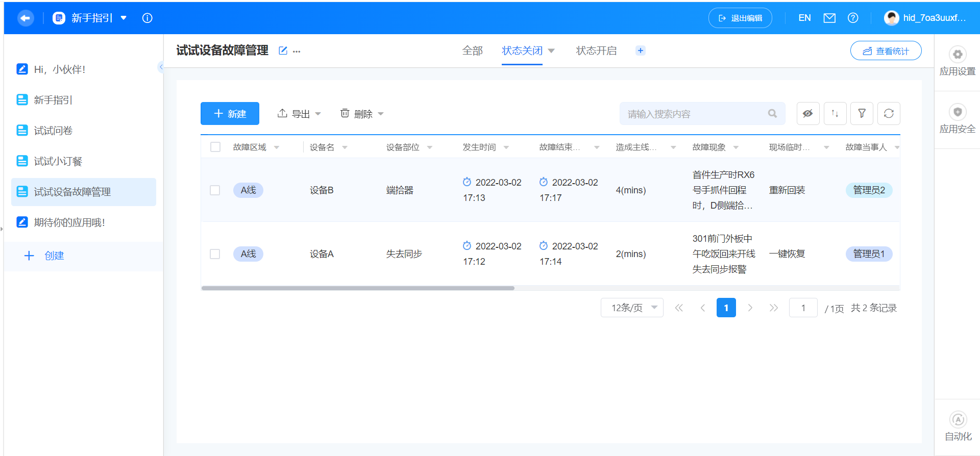Viewport: 980px width, 456px height.
Task: Click 创建 in the sidebar
Action: point(44,256)
